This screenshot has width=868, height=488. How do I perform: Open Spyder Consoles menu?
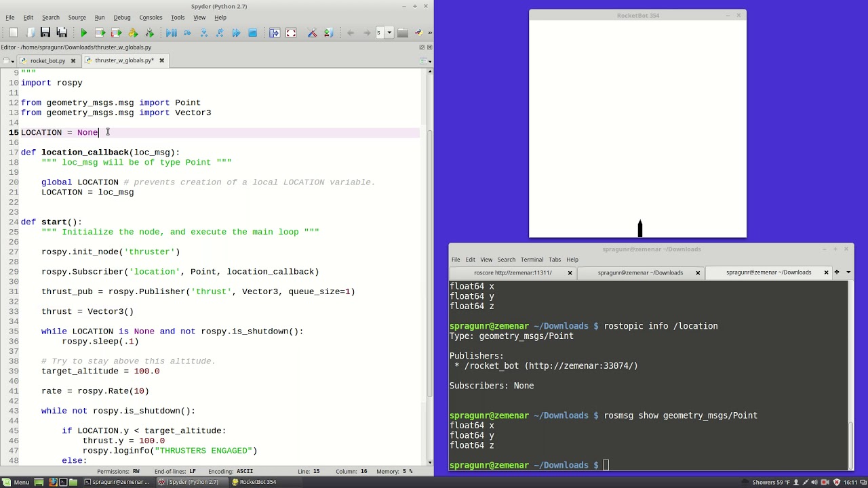[x=151, y=17]
